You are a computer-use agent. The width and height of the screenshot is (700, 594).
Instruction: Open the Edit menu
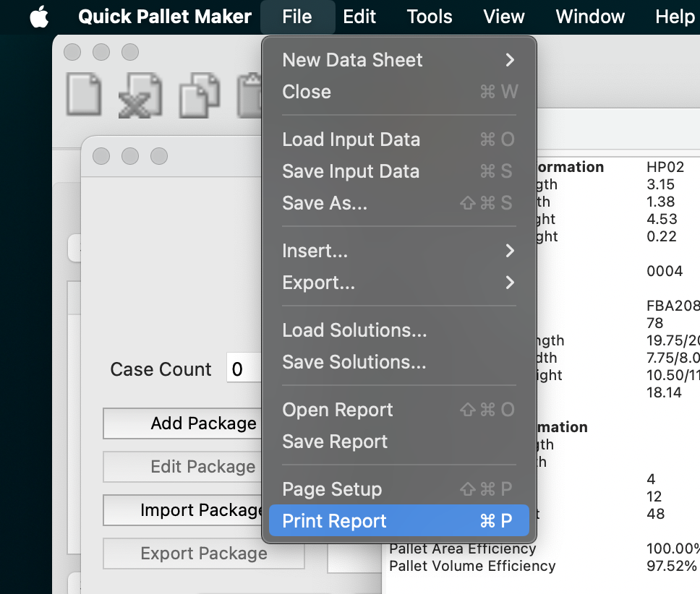359,17
